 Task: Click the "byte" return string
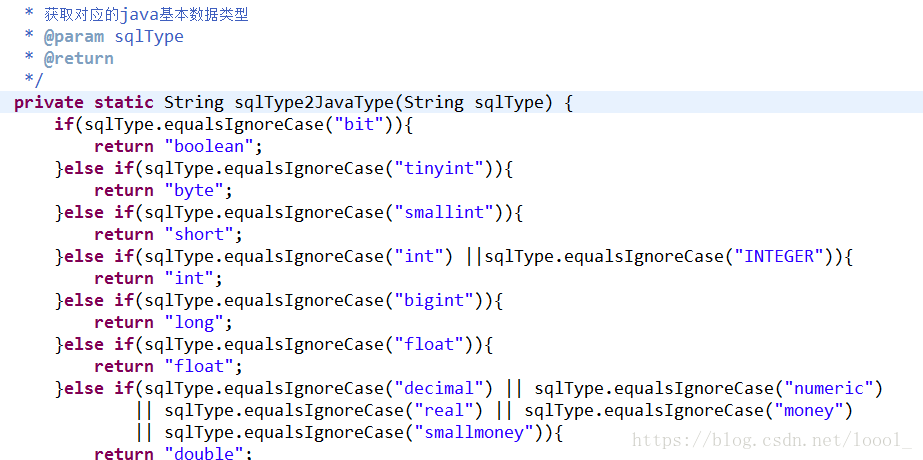coord(194,190)
